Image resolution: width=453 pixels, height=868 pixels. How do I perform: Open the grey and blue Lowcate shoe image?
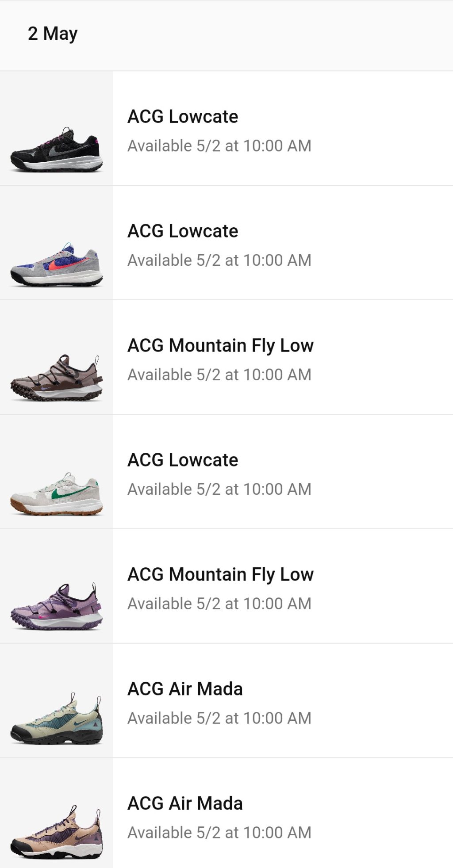click(x=57, y=264)
